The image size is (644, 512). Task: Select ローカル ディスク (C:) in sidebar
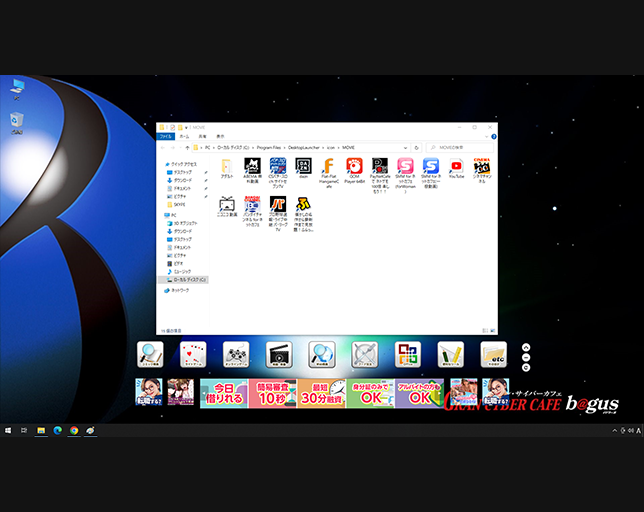(183, 280)
